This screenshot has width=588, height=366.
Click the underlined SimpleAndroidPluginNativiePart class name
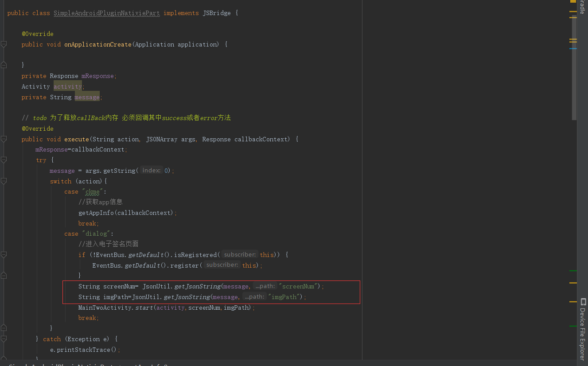[x=107, y=13]
